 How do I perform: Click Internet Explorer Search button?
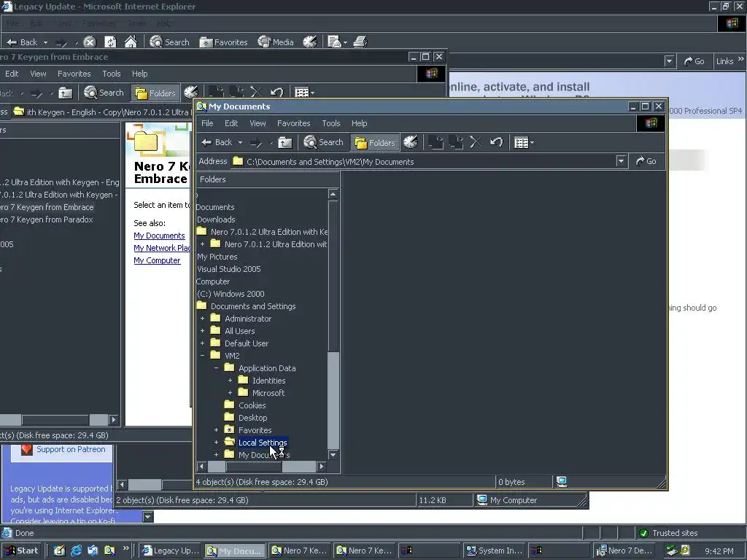[169, 42]
